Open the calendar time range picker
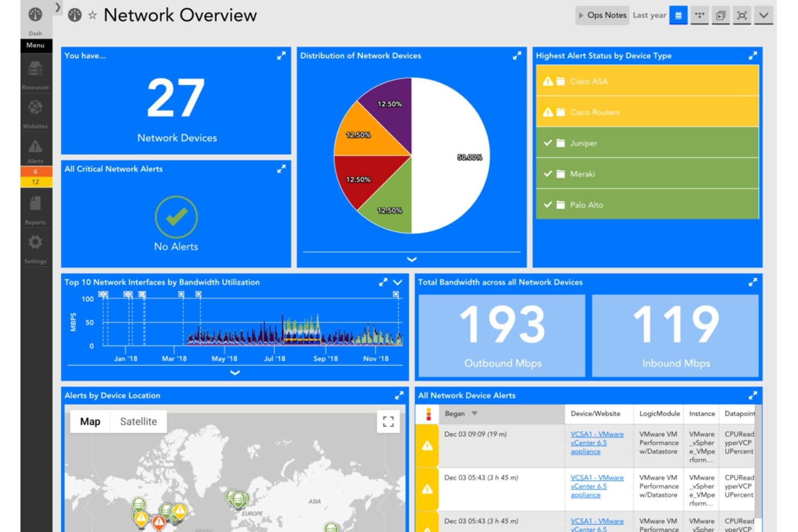 [x=678, y=16]
